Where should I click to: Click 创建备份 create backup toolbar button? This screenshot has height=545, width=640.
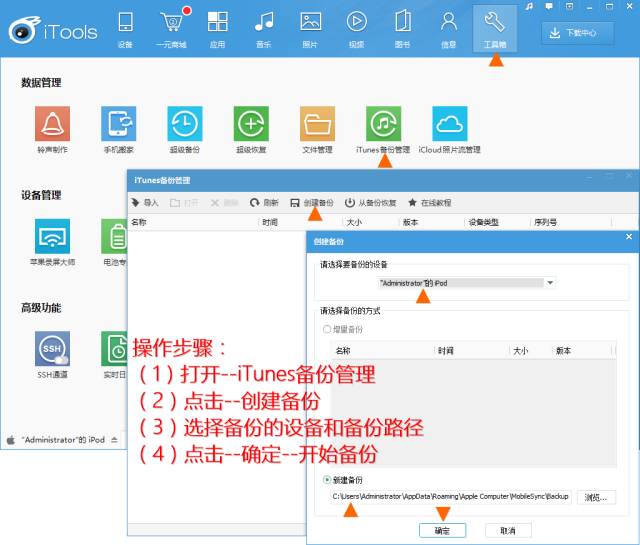tap(311, 202)
